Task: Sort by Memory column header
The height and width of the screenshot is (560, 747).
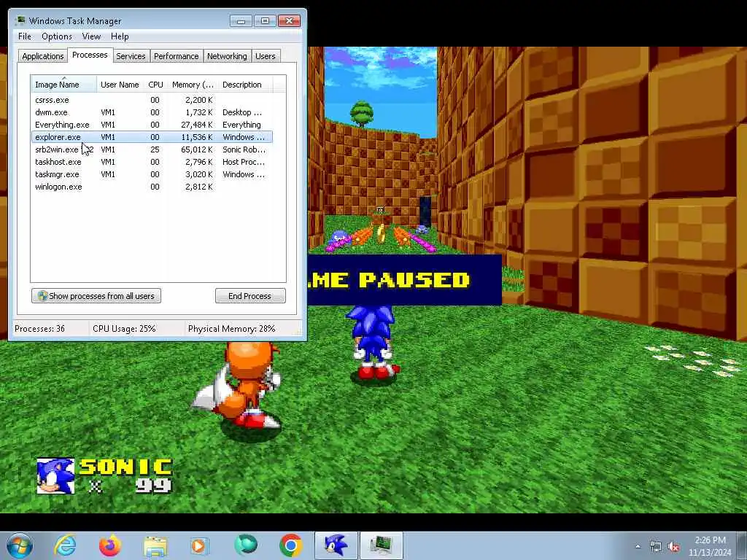Action: (x=193, y=85)
